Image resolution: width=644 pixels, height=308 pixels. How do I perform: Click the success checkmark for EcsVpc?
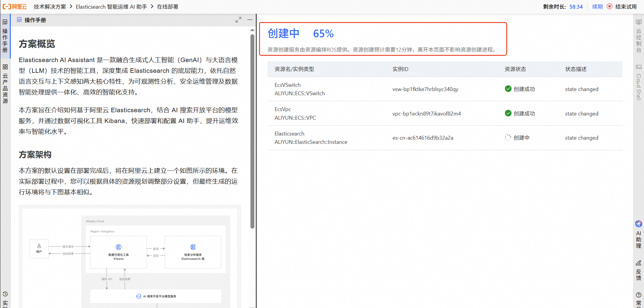click(508, 113)
